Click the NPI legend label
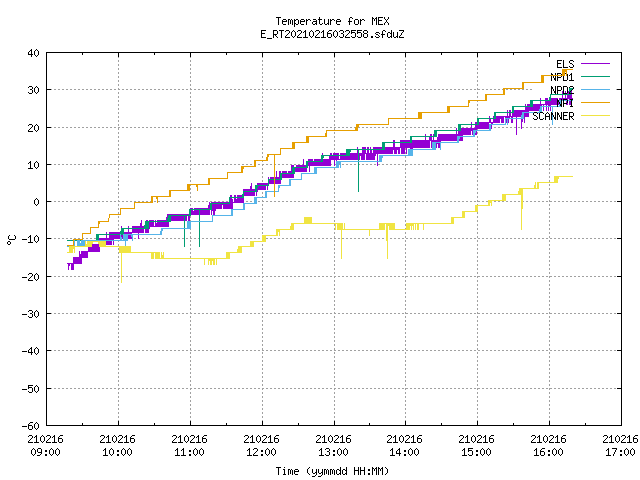This screenshot has width=640, height=480. click(565, 103)
